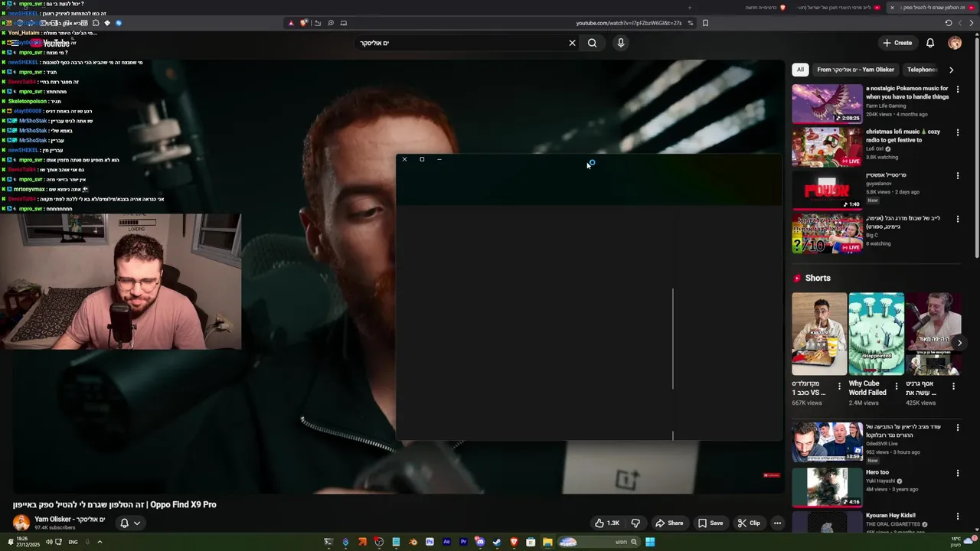Open Yam Olisker channel avatar
The width and height of the screenshot is (980, 551).
coord(21,523)
